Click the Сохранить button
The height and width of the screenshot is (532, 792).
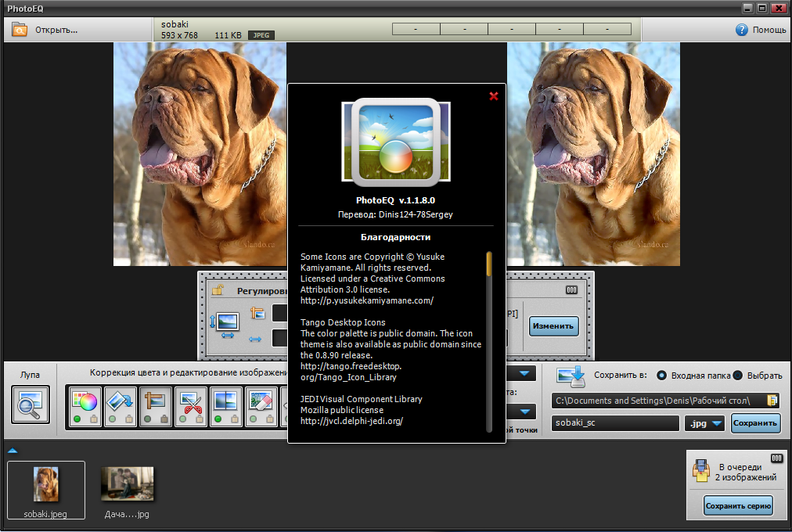click(755, 423)
